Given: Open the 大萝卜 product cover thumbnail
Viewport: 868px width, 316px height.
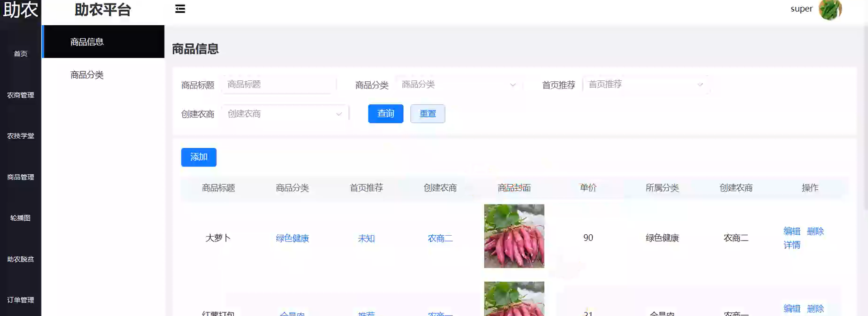Looking at the screenshot, I should (514, 236).
